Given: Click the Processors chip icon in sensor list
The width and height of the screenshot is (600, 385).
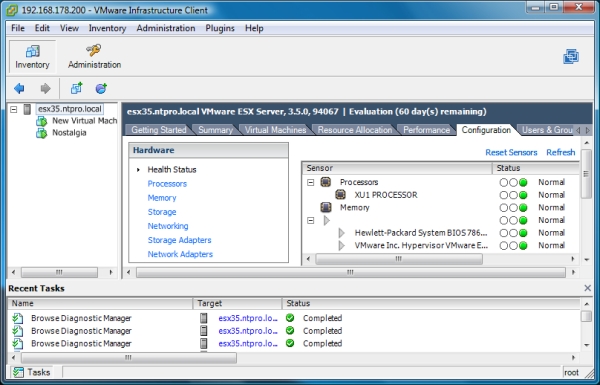Looking at the screenshot, I should [x=326, y=182].
